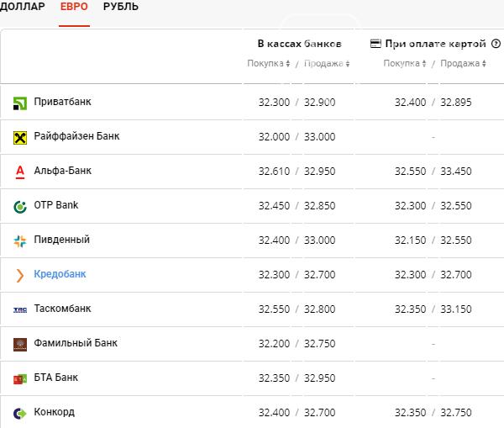The width and height of the screenshot is (504, 428).
Task: Click the Конкорд bank logo icon
Action: click(20, 413)
